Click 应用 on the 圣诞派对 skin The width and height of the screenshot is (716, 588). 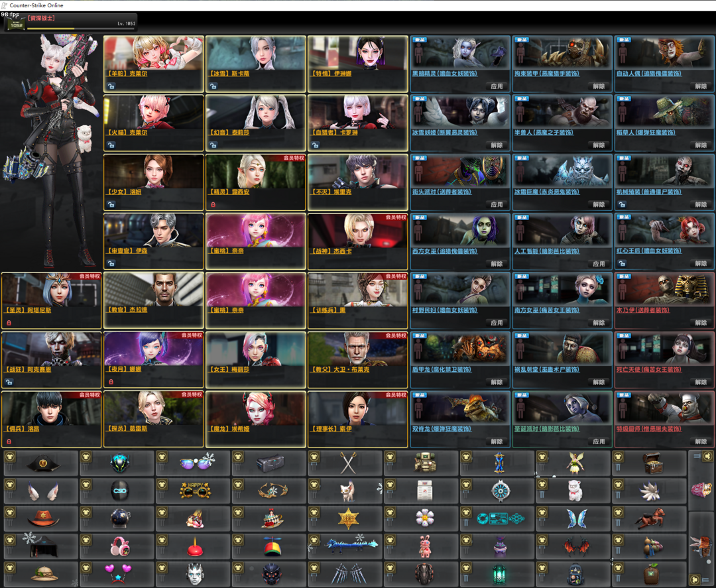click(599, 441)
